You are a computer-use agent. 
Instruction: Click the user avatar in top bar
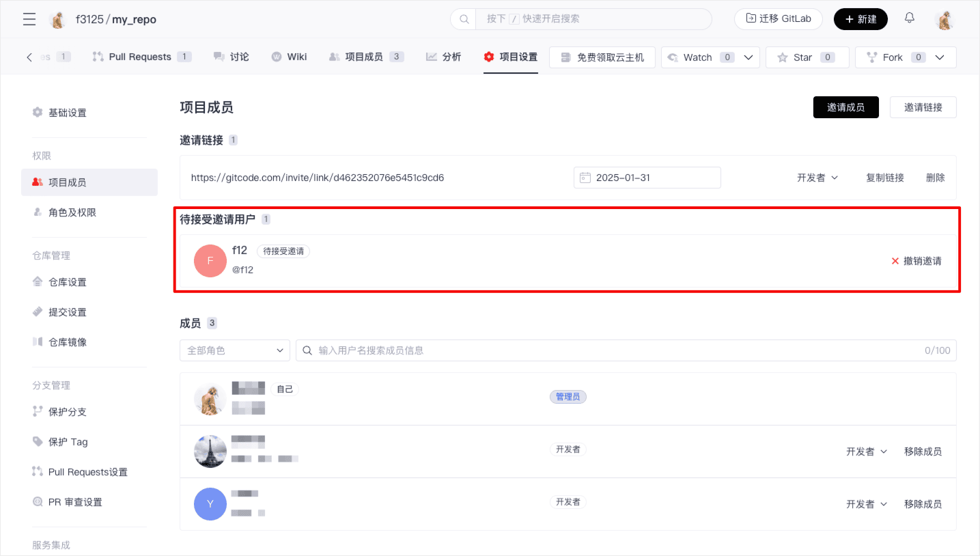coord(944,19)
